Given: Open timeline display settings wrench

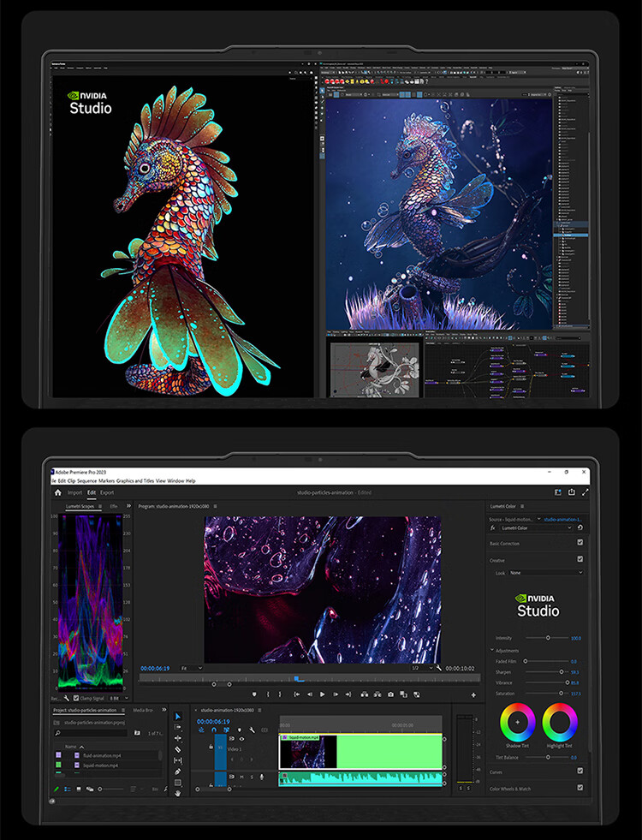Looking at the screenshot, I should (x=252, y=730).
